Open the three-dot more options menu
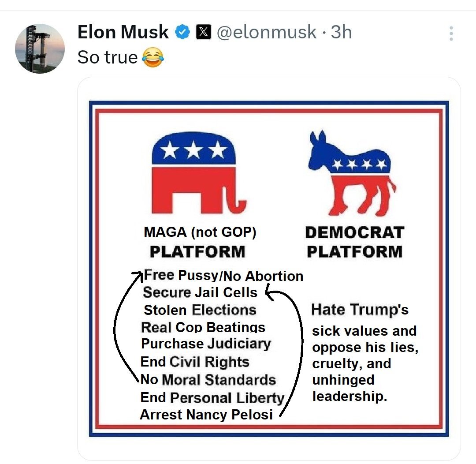The width and height of the screenshot is (476, 464). pos(451,33)
